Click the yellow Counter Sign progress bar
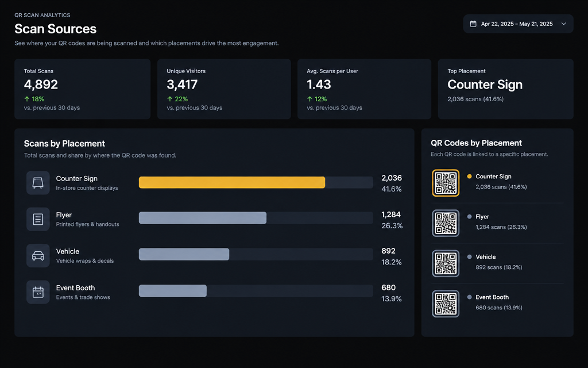The width and height of the screenshot is (588, 368). tap(232, 182)
